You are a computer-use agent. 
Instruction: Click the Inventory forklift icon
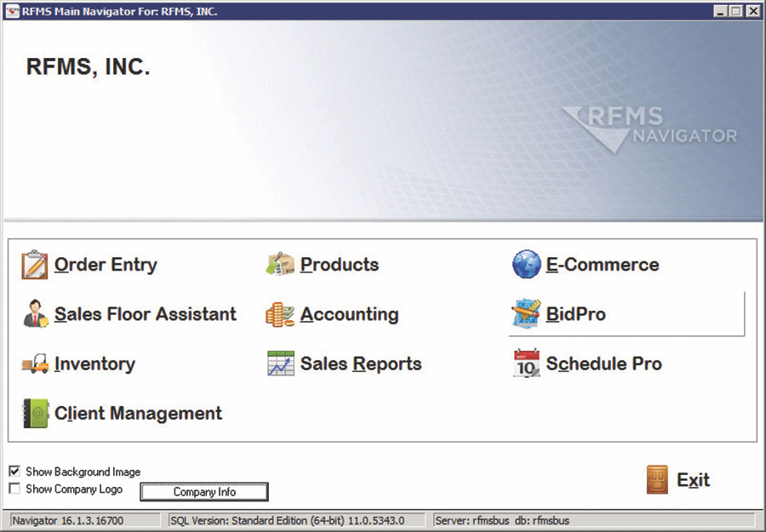pyautogui.click(x=35, y=364)
